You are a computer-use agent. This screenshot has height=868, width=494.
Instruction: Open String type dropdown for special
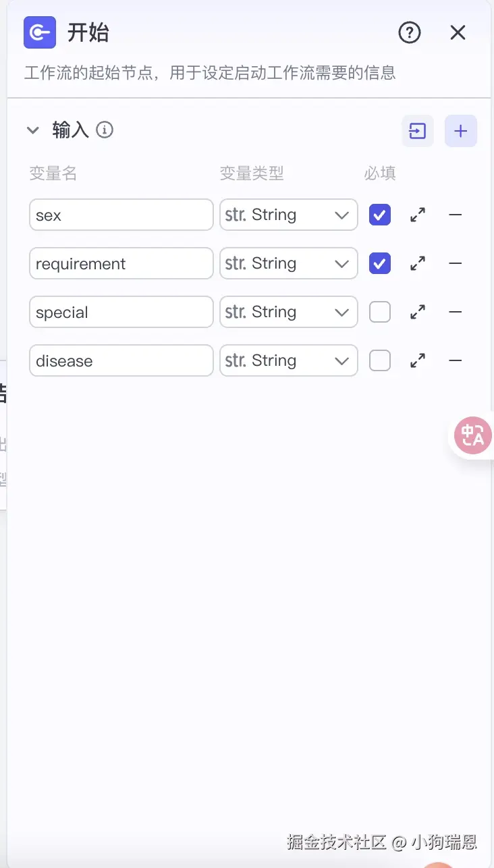(x=289, y=313)
